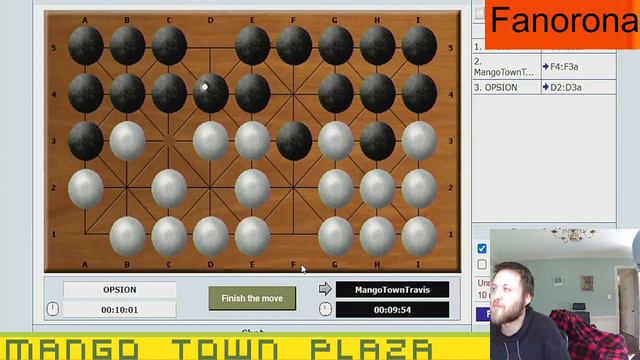This screenshot has width=640, height=360.
Task: Select the black stone at G5
Action: pos(336,46)
